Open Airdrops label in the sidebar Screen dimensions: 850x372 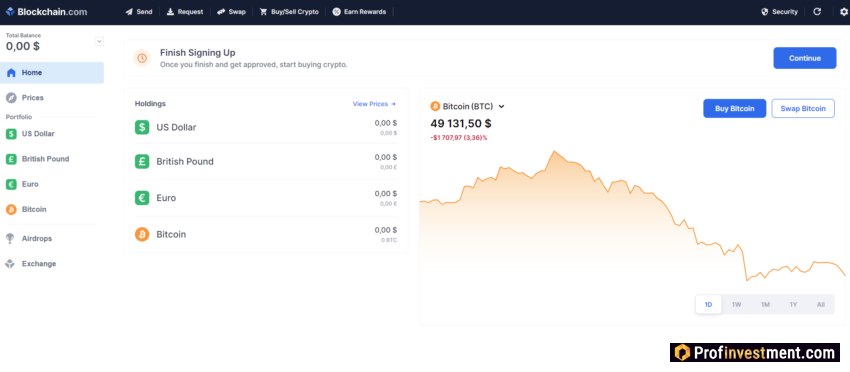(37, 239)
